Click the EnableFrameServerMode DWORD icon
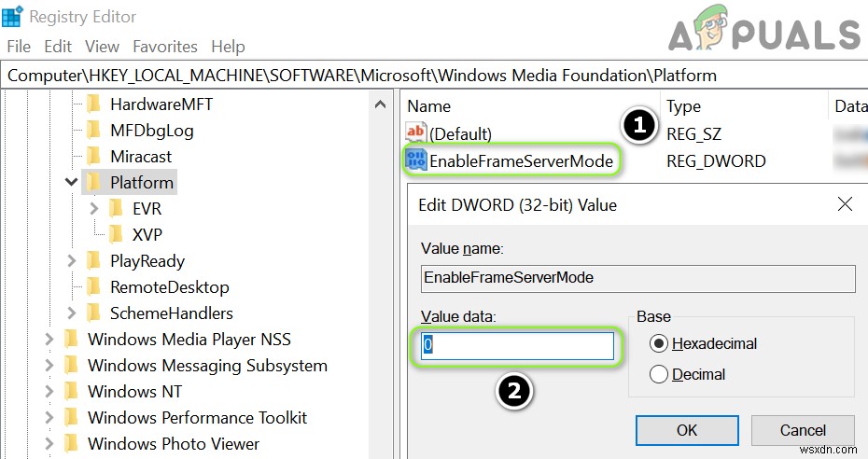This screenshot has height=459, width=868. [x=415, y=160]
